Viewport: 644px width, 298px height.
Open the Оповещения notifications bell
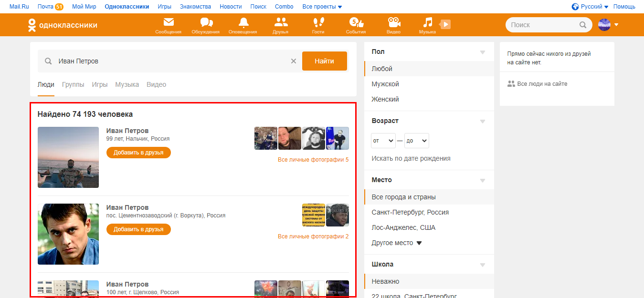(x=243, y=25)
